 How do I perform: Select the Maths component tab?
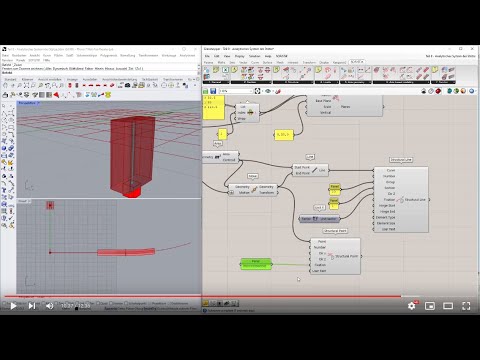pyautogui.click(x=221, y=62)
